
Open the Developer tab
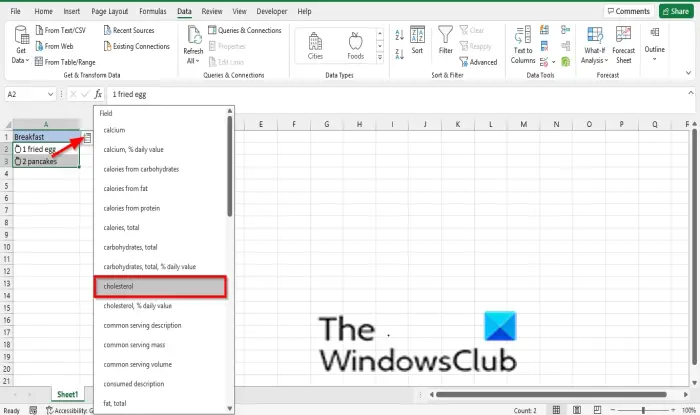click(272, 11)
